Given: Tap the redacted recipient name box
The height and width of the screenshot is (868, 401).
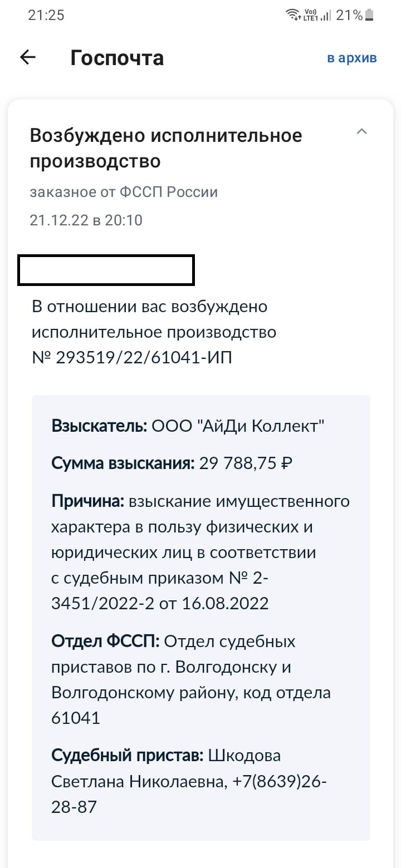Looking at the screenshot, I should [x=106, y=270].
